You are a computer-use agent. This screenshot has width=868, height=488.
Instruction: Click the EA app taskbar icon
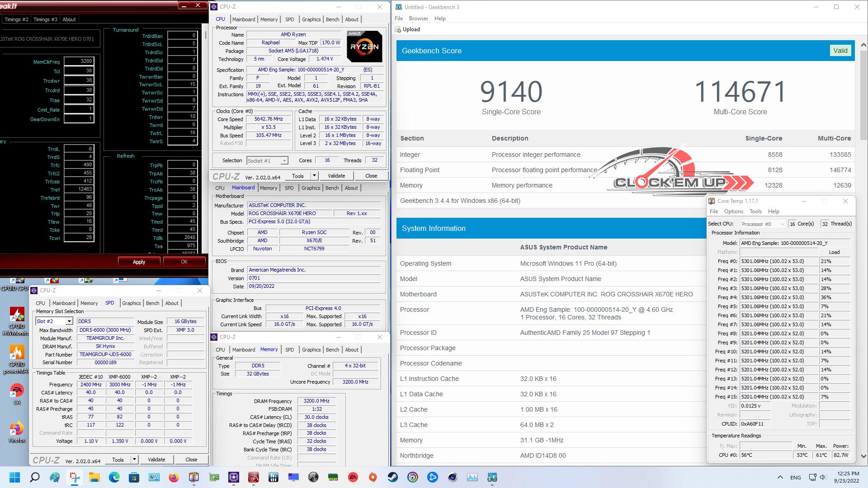point(353,477)
